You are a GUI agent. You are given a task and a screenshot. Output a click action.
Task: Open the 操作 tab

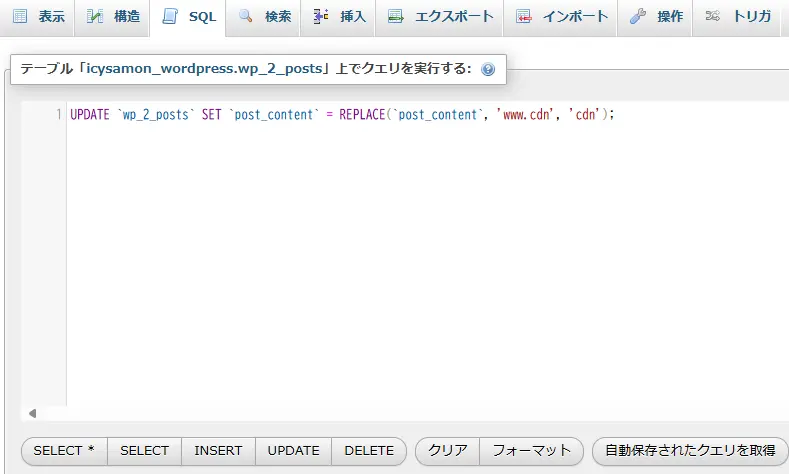point(655,18)
